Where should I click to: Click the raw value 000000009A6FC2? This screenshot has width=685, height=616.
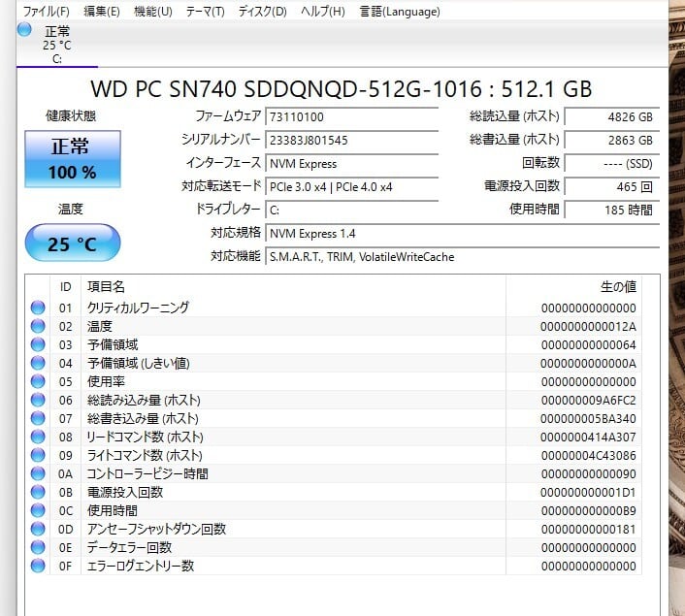(588, 401)
